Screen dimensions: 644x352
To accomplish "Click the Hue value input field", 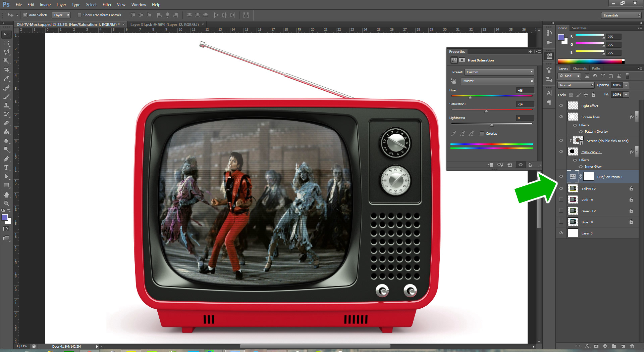I will [525, 91].
